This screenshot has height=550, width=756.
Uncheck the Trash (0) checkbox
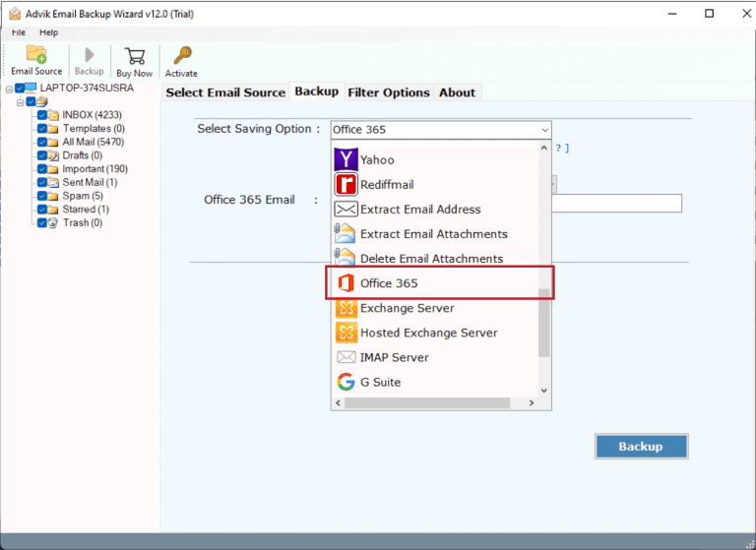click(x=42, y=222)
